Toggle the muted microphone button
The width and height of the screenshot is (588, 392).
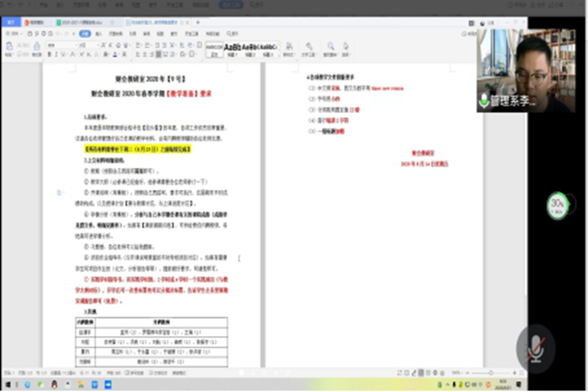[534, 349]
